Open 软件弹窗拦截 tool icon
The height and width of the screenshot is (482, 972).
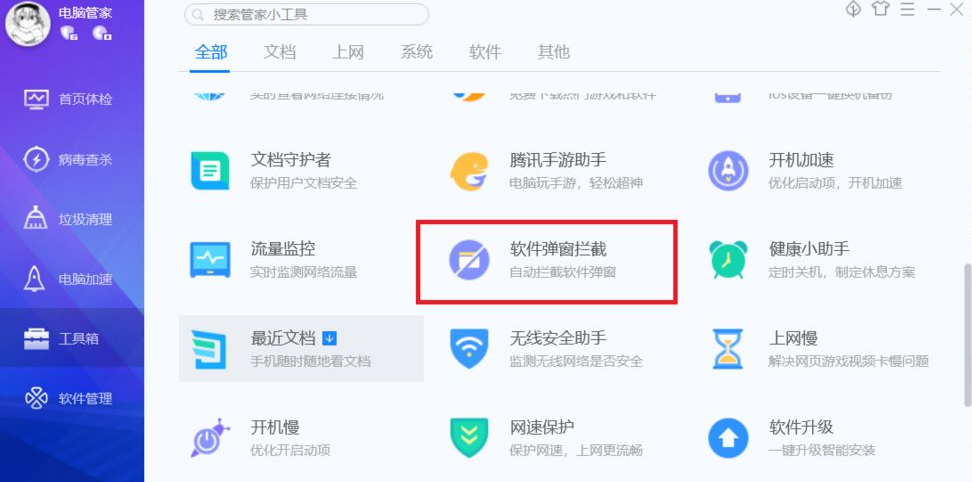point(469,260)
